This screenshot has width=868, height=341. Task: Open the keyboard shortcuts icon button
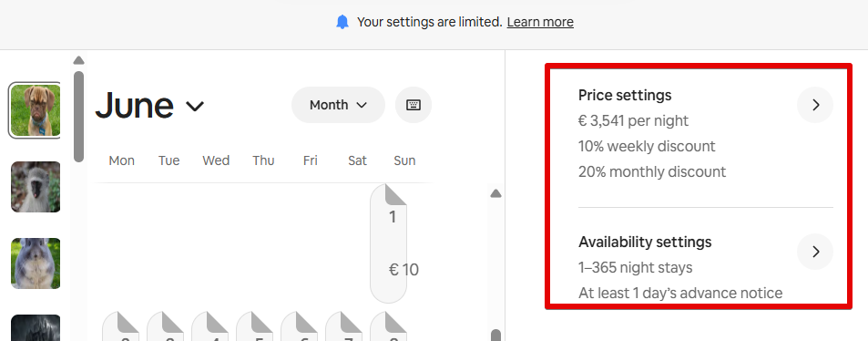(414, 105)
